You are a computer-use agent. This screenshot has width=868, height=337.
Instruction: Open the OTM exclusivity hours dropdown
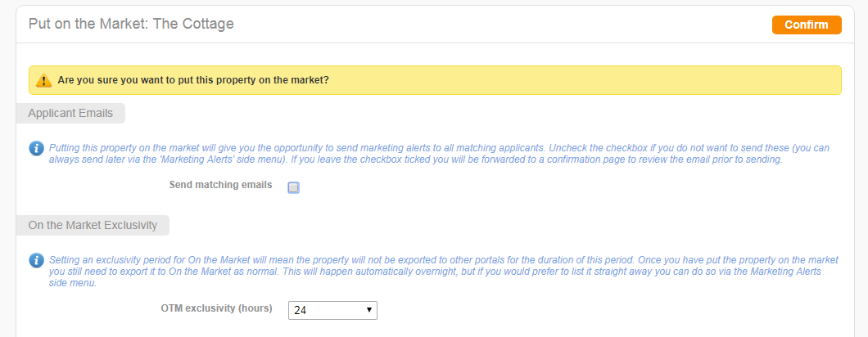point(332,311)
